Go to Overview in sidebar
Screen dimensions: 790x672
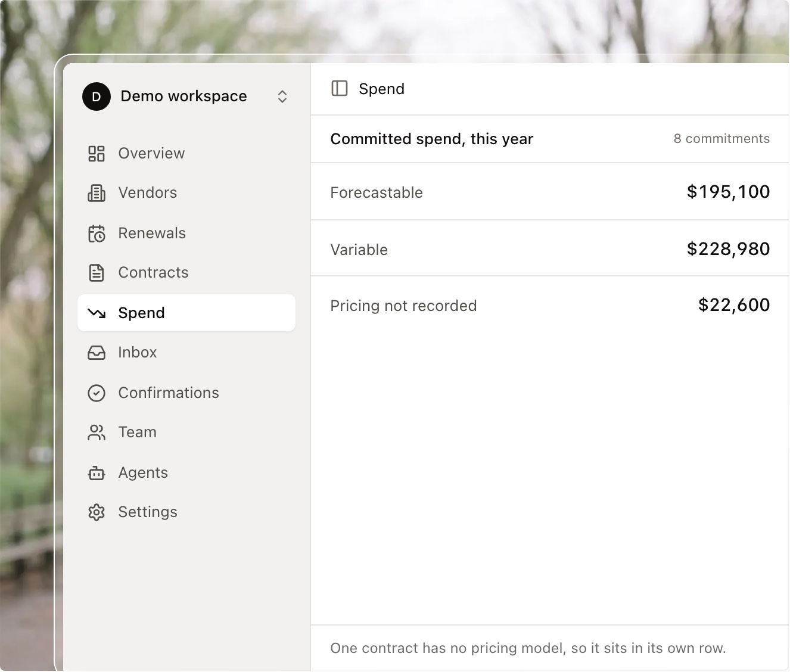(x=151, y=154)
